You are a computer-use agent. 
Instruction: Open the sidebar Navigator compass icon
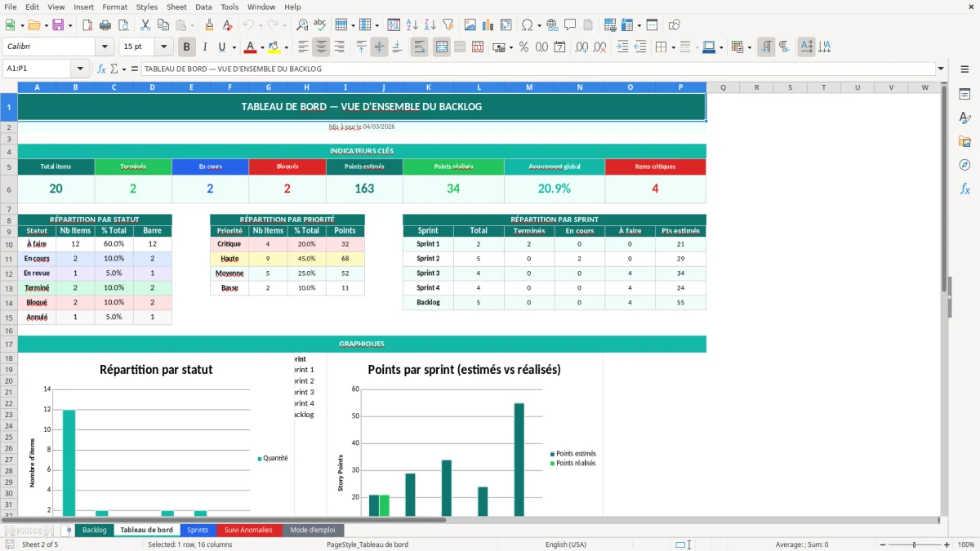[964, 165]
